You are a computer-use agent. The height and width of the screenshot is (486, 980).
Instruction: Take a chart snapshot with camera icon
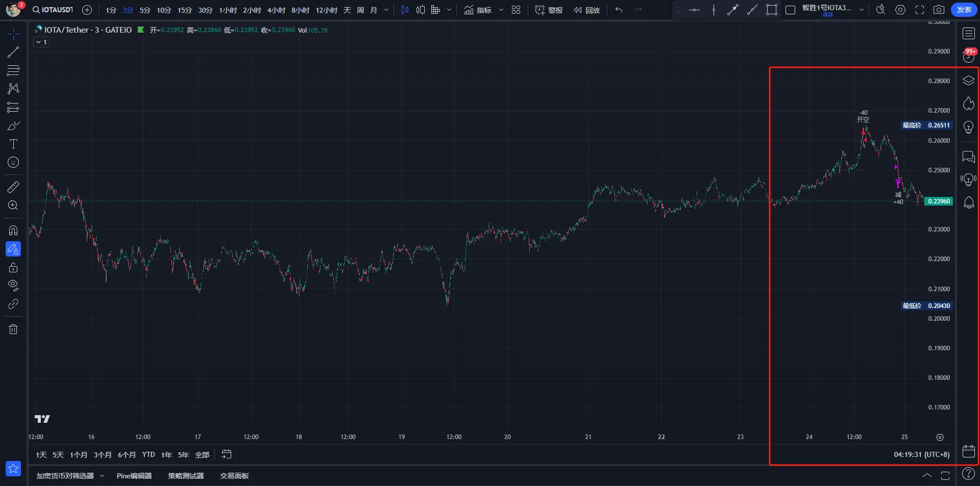click(939, 10)
